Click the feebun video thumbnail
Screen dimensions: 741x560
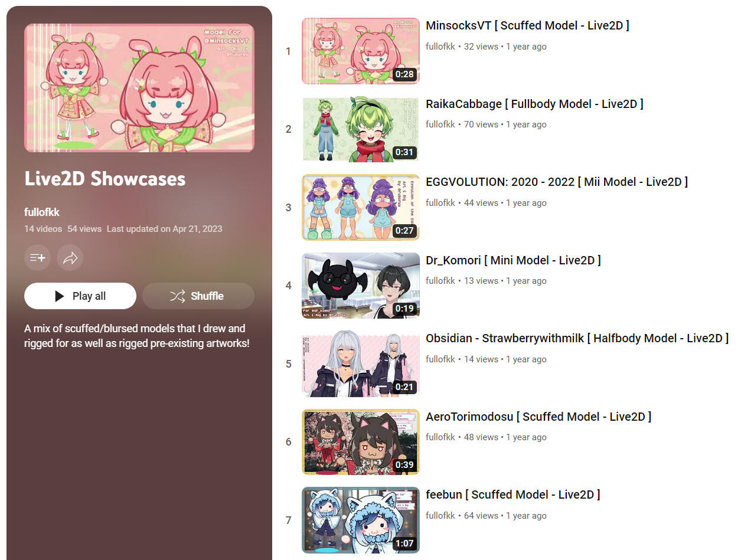click(x=361, y=520)
